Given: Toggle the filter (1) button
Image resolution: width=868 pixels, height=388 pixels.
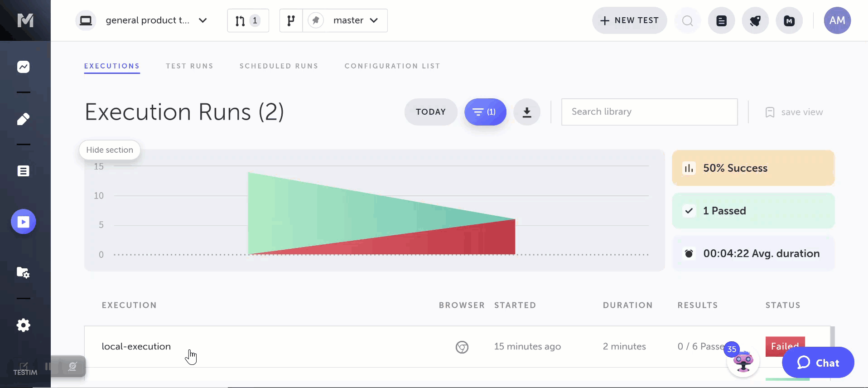Looking at the screenshot, I should click(x=485, y=112).
